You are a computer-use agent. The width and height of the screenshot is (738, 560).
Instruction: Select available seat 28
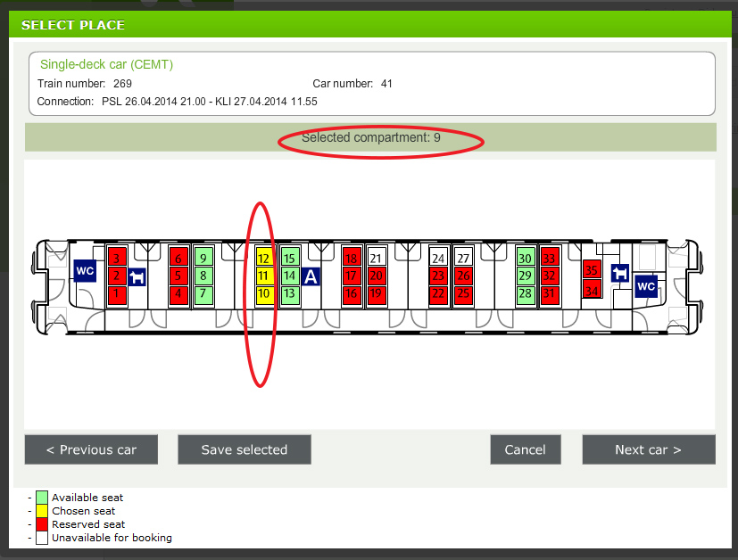coord(526,294)
